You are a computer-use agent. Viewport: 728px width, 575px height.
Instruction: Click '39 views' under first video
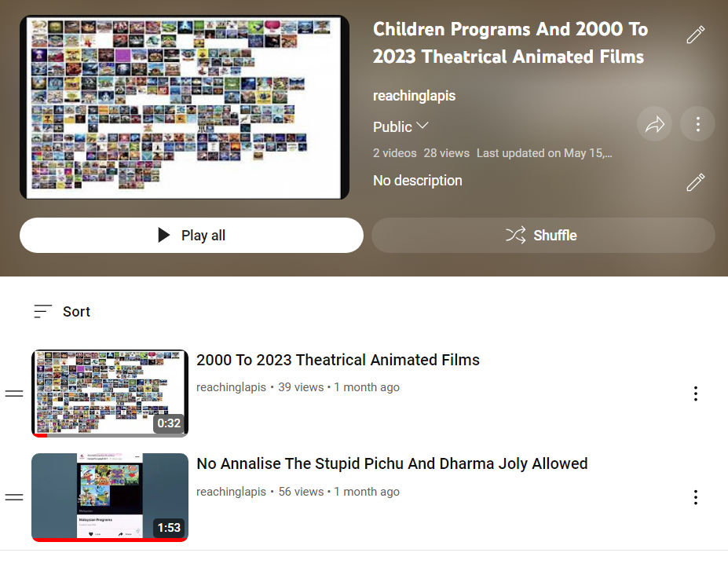(x=301, y=387)
